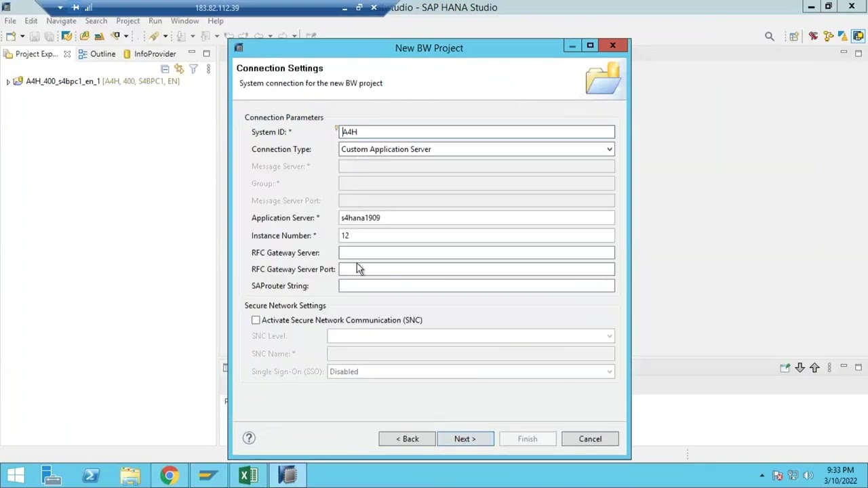Click SAP HANA Studio taskbar icon
The width and height of the screenshot is (868, 488).
coord(288,475)
